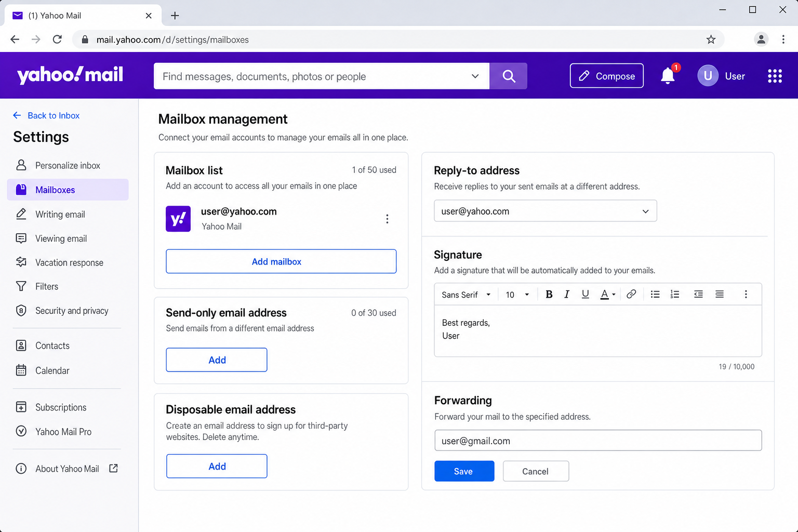
Task: Open Vacation response settings
Action: [x=68, y=262]
